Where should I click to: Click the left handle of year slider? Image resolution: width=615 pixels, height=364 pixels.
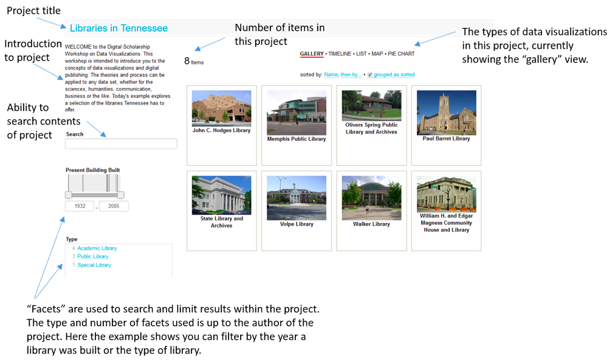point(69,194)
